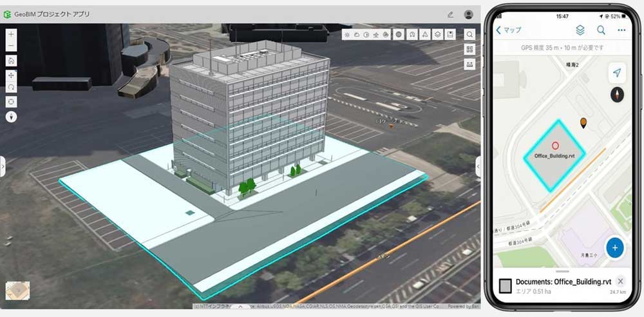
Task: Open the layers tool in the scene toolbar
Action: tap(438, 35)
